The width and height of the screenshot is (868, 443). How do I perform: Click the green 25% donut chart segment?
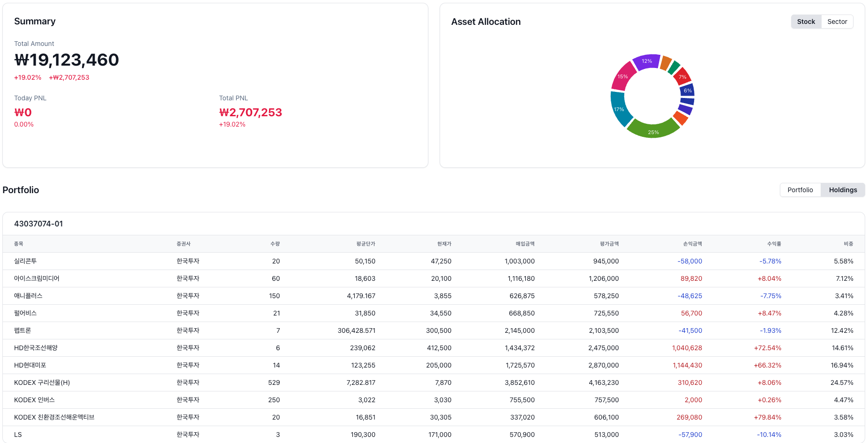click(x=653, y=129)
